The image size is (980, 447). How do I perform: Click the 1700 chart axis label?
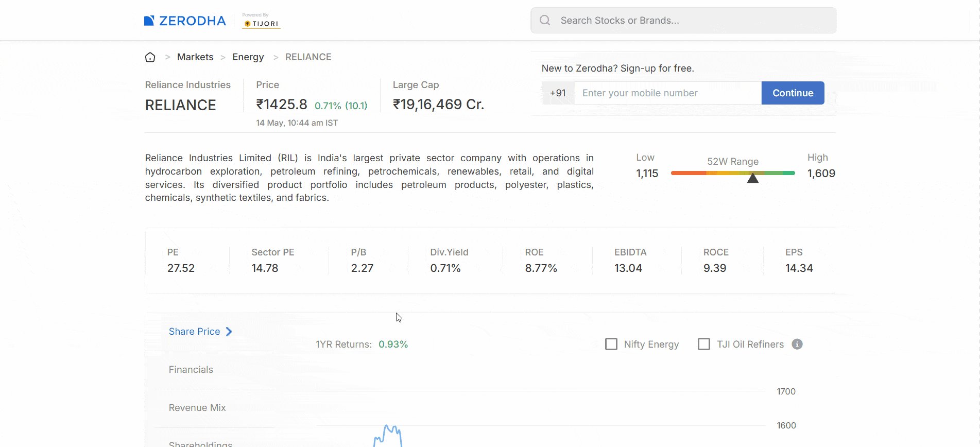tap(786, 391)
